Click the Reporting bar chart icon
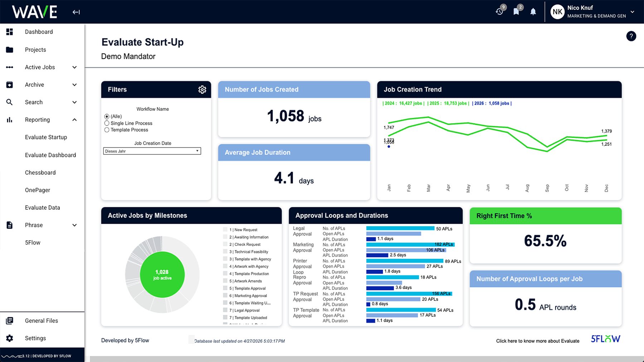Screen dimensions: 644x362 coord(10,120)
